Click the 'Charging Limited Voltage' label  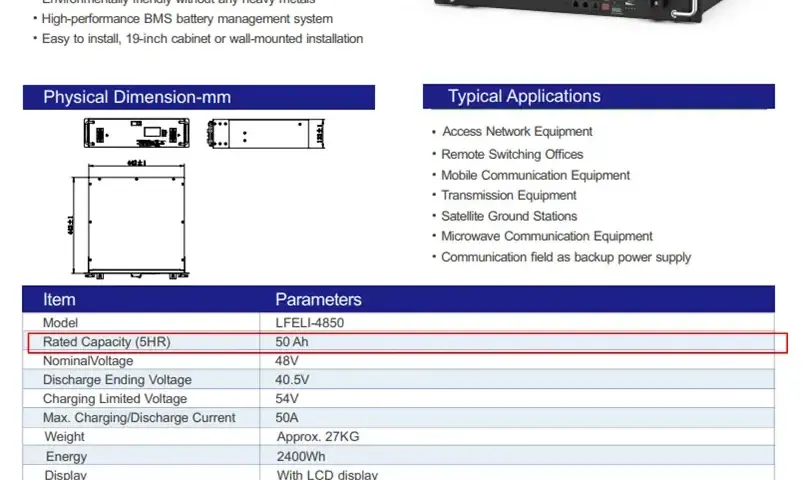tap(115, 399)
